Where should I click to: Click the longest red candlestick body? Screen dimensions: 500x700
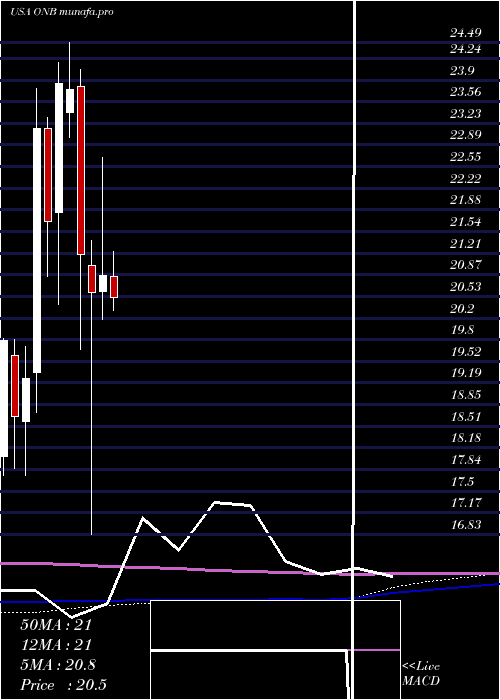click(x=81, y=171)
